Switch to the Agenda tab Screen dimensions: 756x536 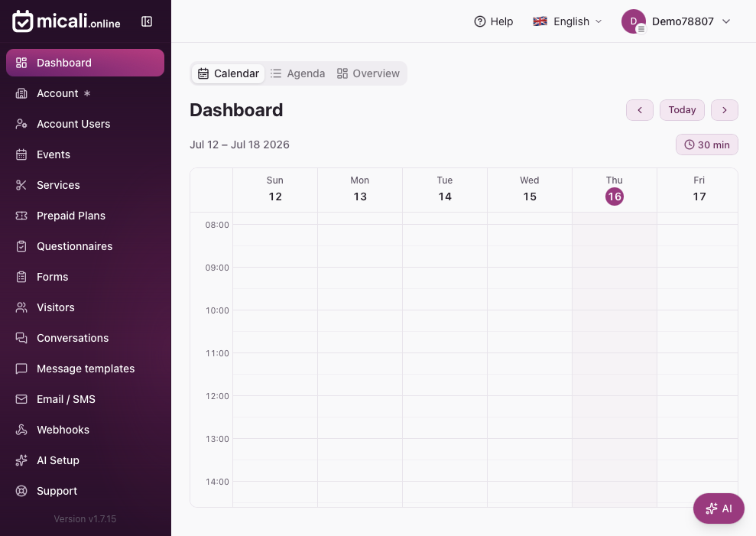(298, 73)
